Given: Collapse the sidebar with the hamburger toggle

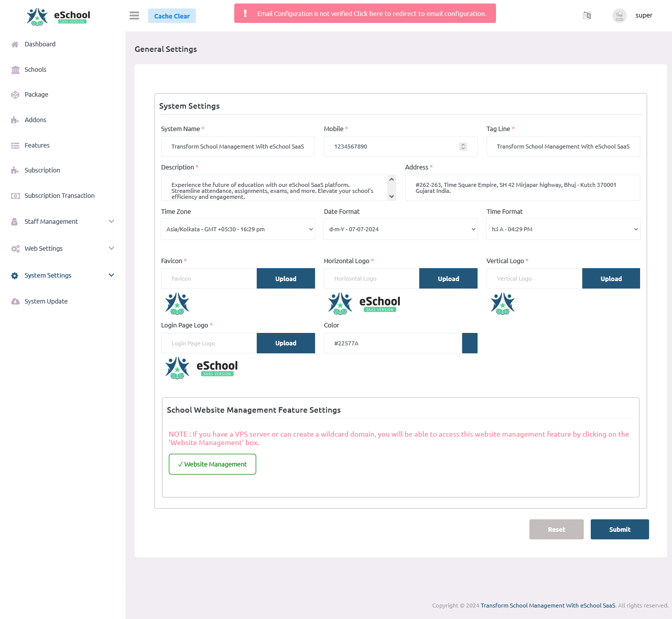Looking at the screenshot, I should coord(134,15).
